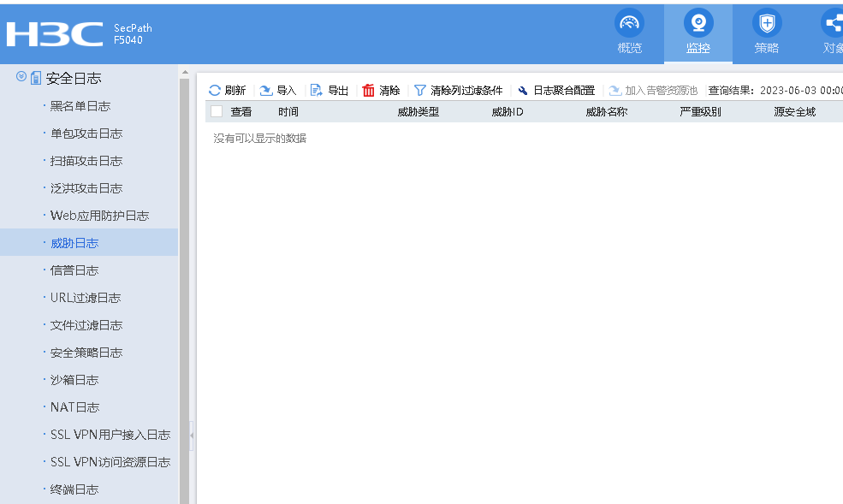Open the 概览 overview tab

pos(630,33)
